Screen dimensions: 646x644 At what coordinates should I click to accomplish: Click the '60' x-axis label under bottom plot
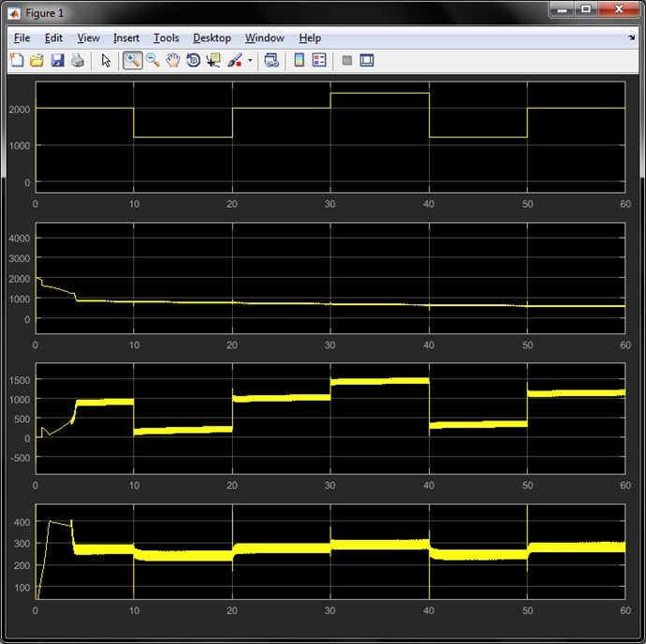(x=625, y=610)
